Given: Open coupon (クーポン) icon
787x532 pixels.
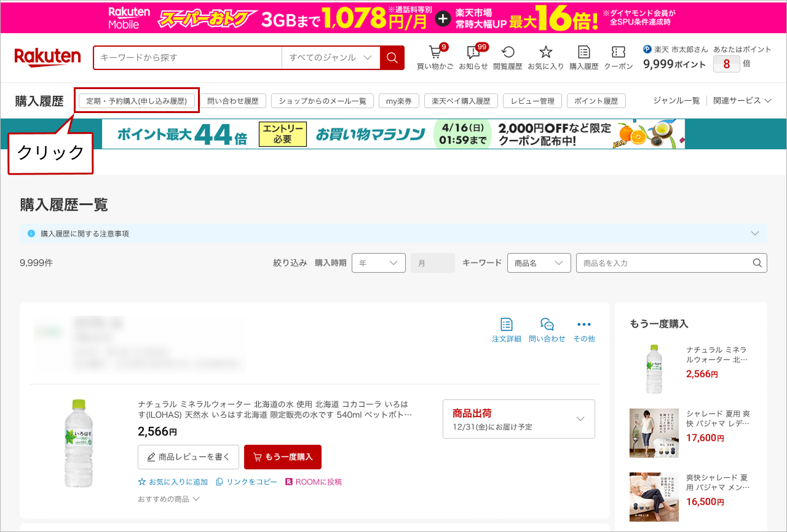Looking at the screenshot, I should coord(618,53).
